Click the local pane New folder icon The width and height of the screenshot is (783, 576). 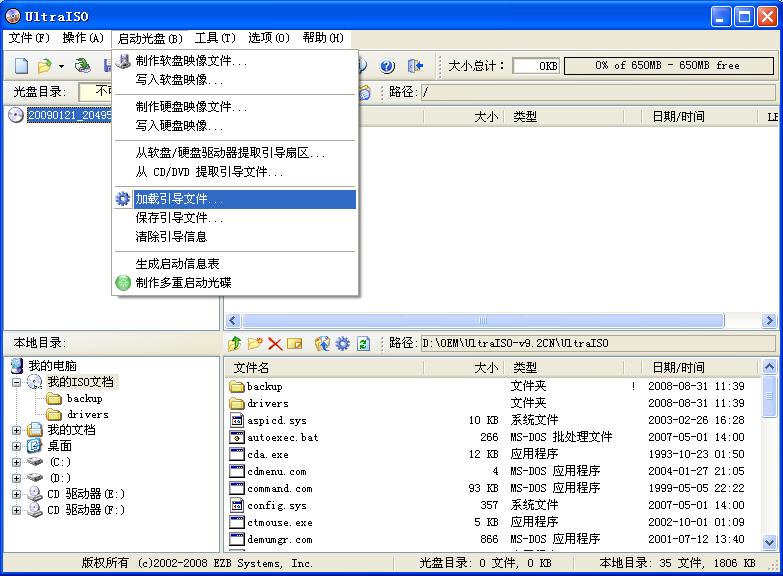(x=255, y=344)
